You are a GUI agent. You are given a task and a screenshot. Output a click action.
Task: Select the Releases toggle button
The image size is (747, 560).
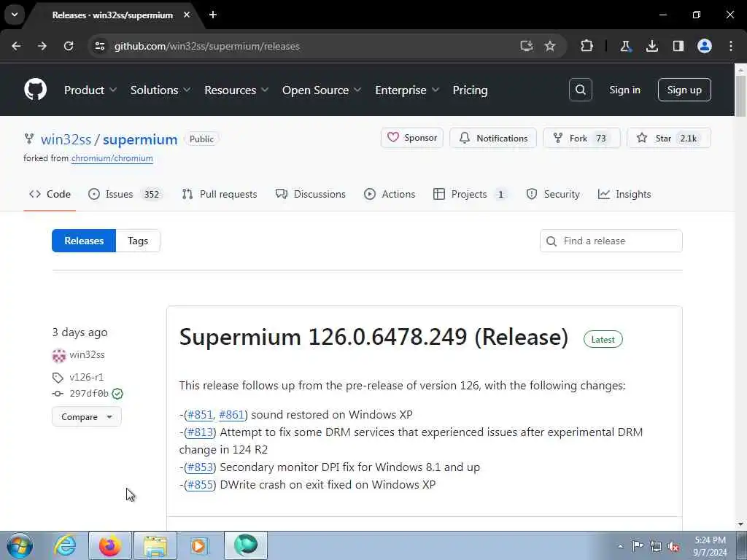click(84, 241)
